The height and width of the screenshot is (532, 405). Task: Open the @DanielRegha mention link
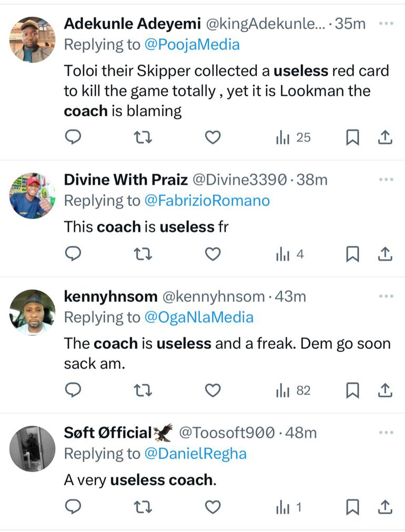pos(194,453)
